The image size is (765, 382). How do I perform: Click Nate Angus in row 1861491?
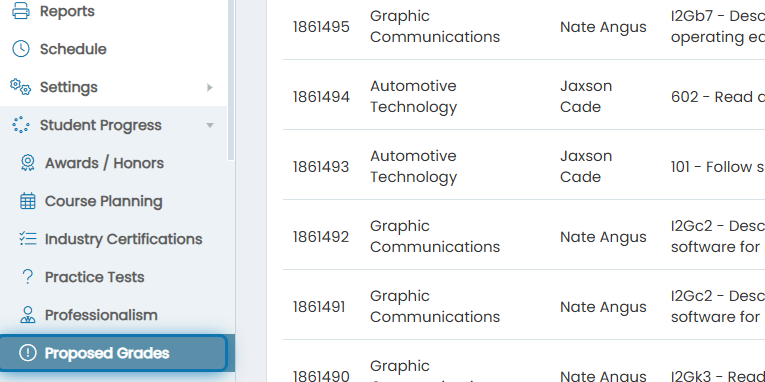coord(603,307)
